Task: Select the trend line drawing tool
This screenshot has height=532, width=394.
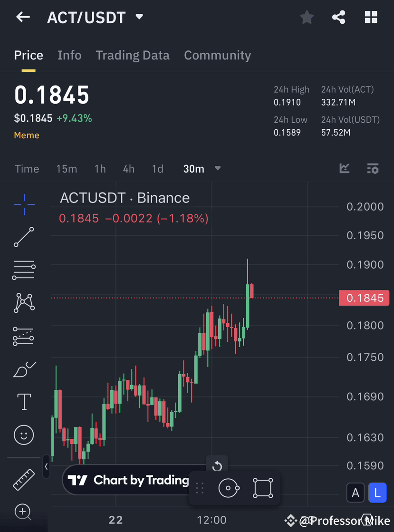Action: [24, 237]
